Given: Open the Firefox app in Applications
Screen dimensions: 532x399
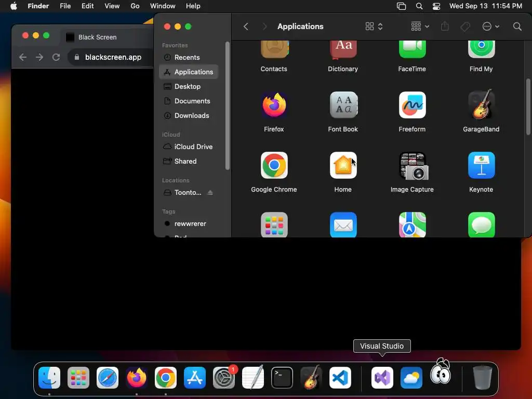Looking at the screenshot, I should [x=274, y=105].
